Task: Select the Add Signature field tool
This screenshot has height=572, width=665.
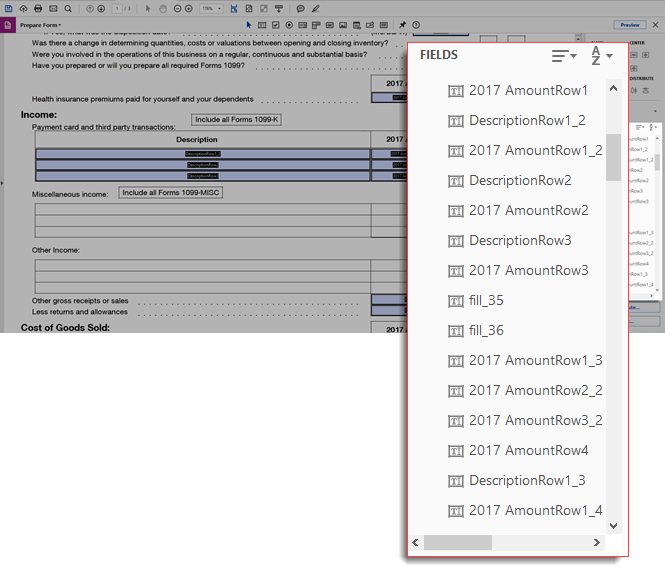Action: pos(370,25)
